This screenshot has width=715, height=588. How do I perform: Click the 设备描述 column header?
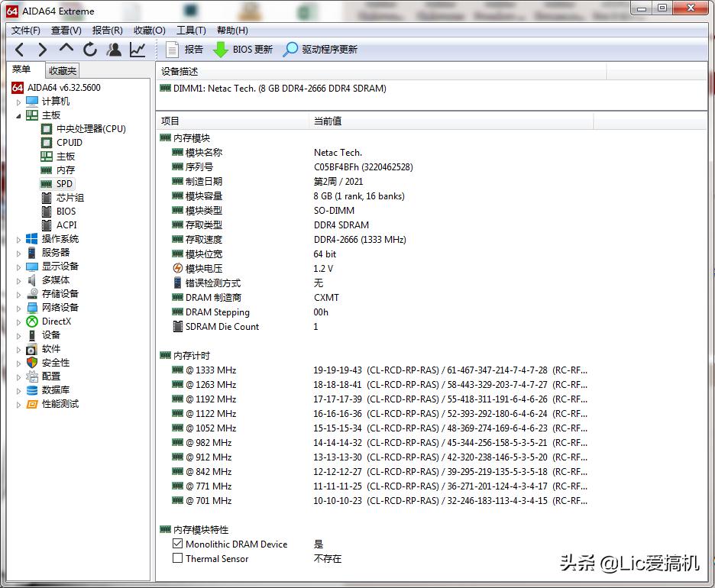pos(381,72)
